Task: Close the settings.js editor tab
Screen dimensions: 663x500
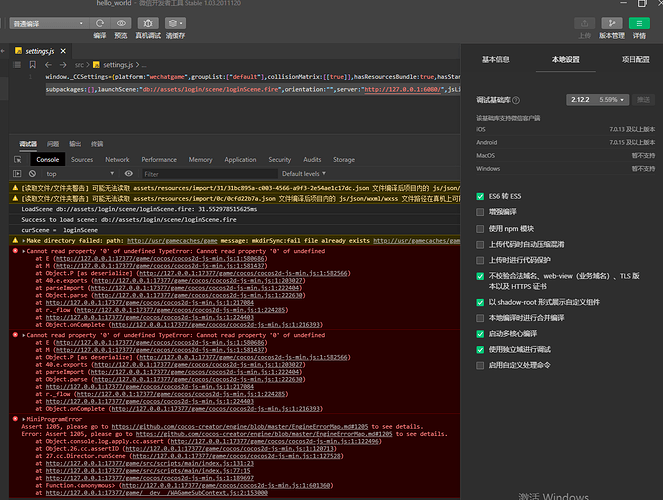Action: click(x=63, y=51)
